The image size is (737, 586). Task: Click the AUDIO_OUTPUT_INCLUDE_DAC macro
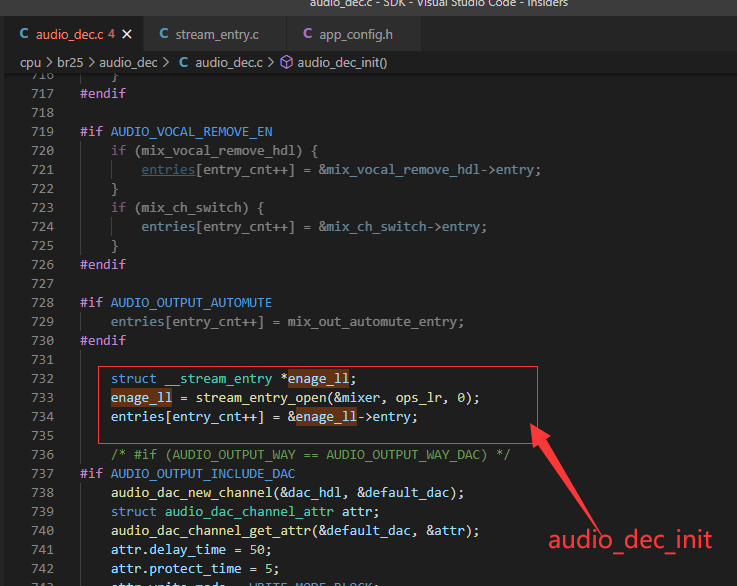coord(203,474)
